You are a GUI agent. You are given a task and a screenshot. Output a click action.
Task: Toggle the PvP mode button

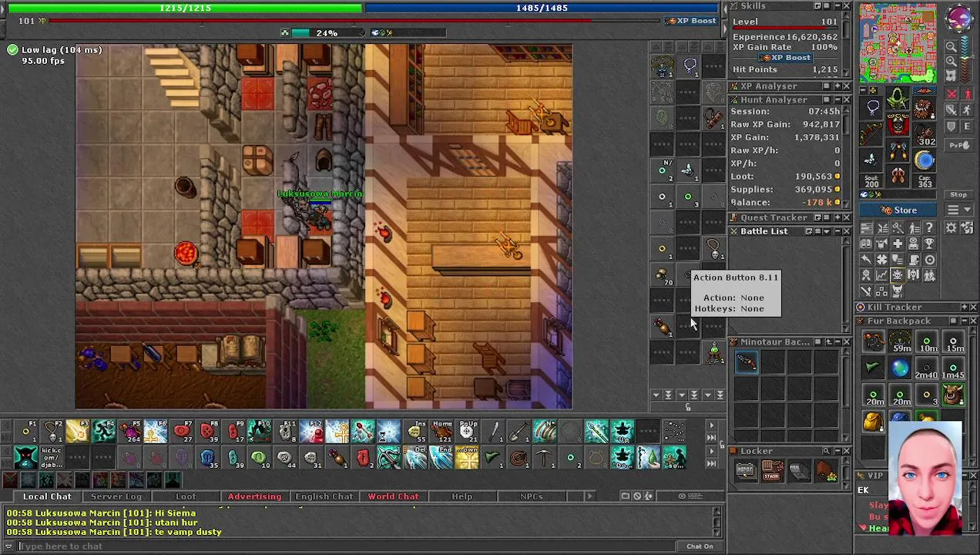pyautogui.click(x=958, y=145)
